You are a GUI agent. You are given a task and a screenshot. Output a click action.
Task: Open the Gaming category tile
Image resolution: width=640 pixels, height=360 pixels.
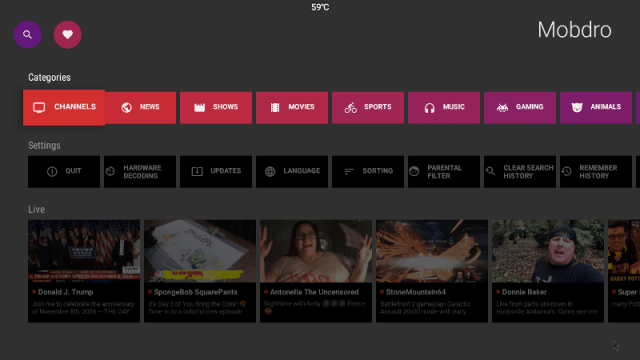pos(520,108)
